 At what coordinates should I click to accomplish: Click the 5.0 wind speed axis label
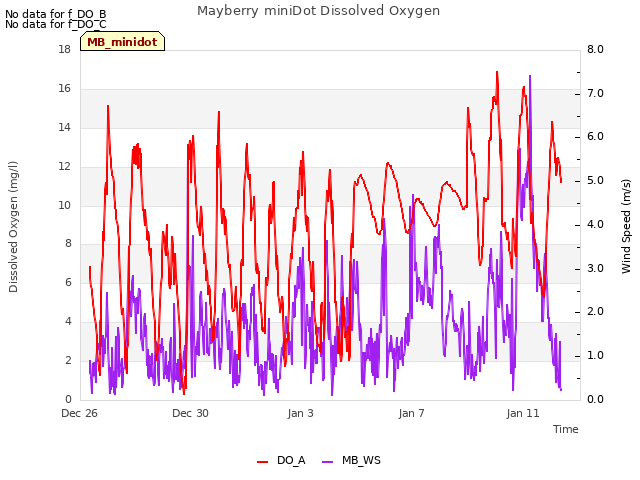tap(596, 180)
